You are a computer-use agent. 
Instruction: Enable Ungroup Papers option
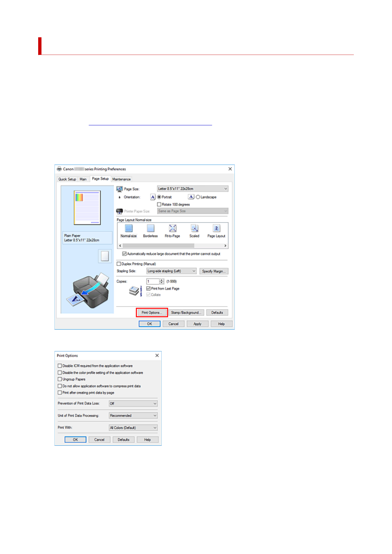(x=60, y=379)
